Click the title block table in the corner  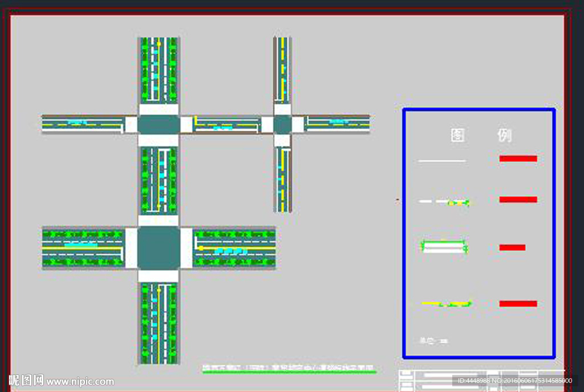click(x=481, y=380)
